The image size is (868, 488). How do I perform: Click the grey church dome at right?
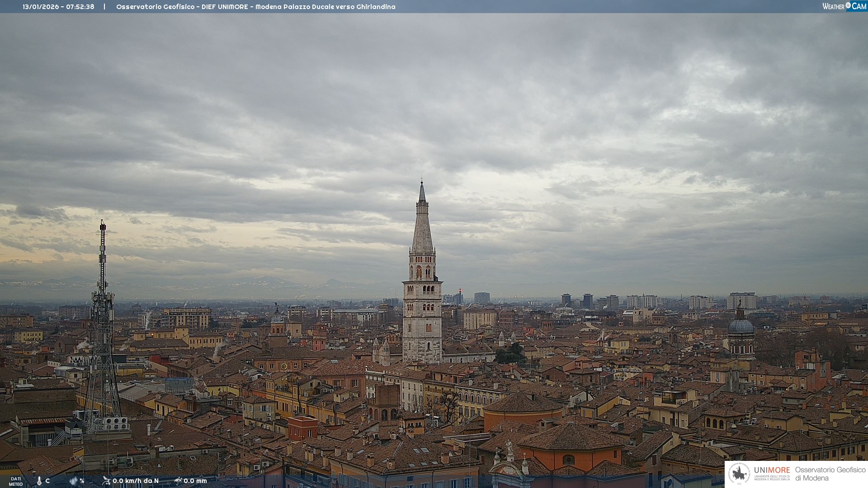click(x=741, y=325)
